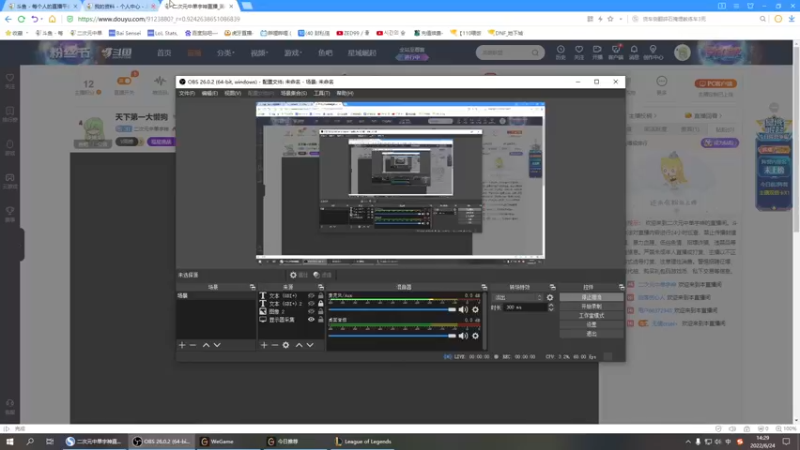Add a new scene with the plus icon
This screenshot has width=800, height=450.
click(x=182, y=345)
